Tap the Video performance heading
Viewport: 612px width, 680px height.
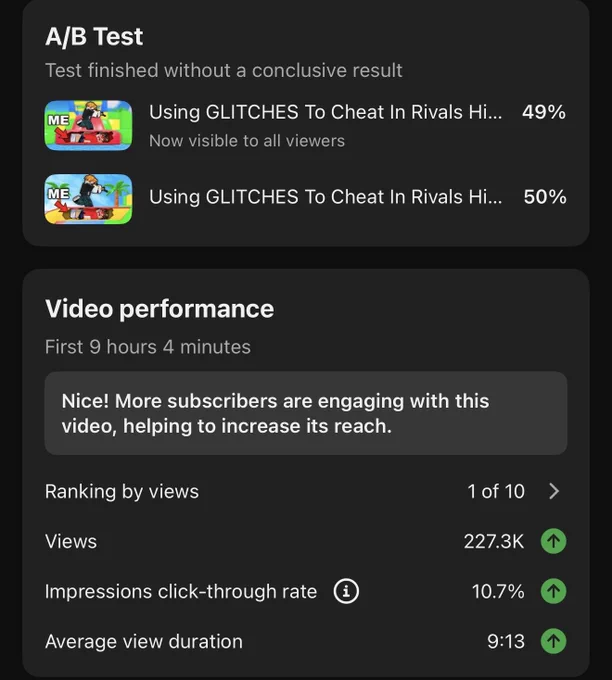pyautogui.click(x=160, y=309)
